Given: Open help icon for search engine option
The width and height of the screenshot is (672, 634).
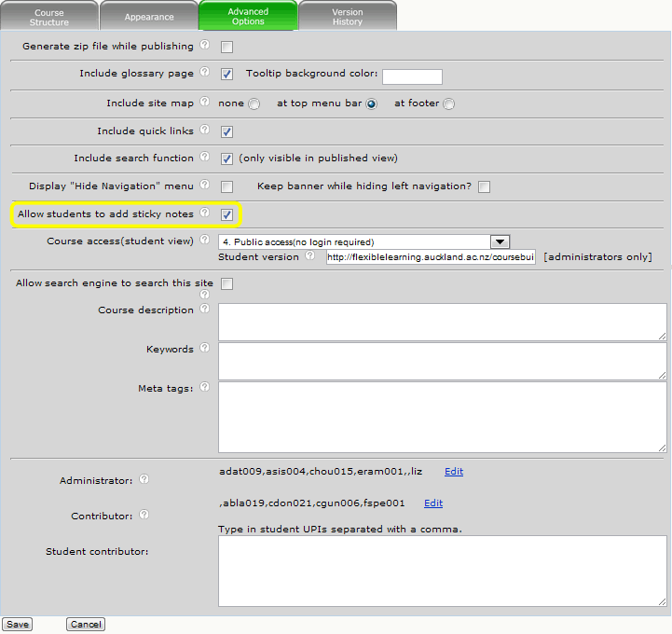Looking at the screenshot, I should pos(205,294).
